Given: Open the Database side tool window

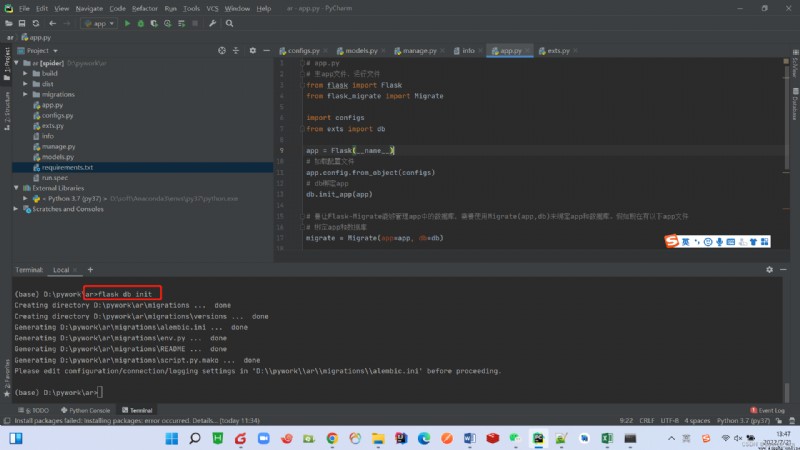Looking at the screenshot, I should [x=795, y=104].
